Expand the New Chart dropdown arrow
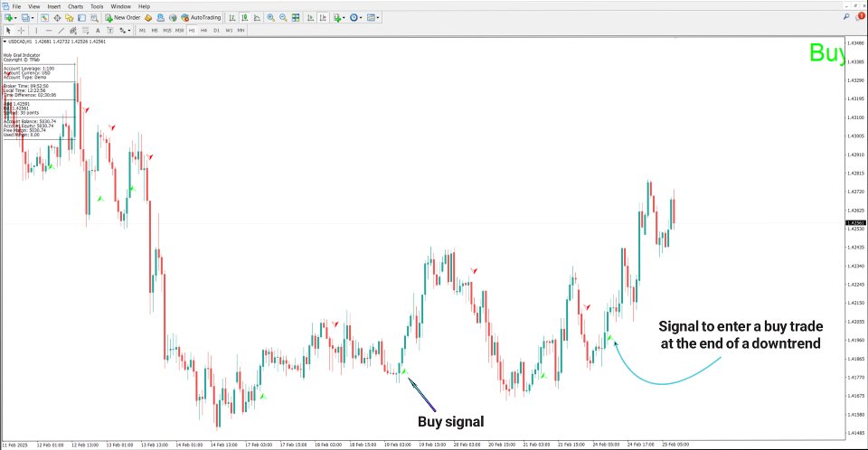Screen dimensions: 868x450 click(x=15, y=18)
